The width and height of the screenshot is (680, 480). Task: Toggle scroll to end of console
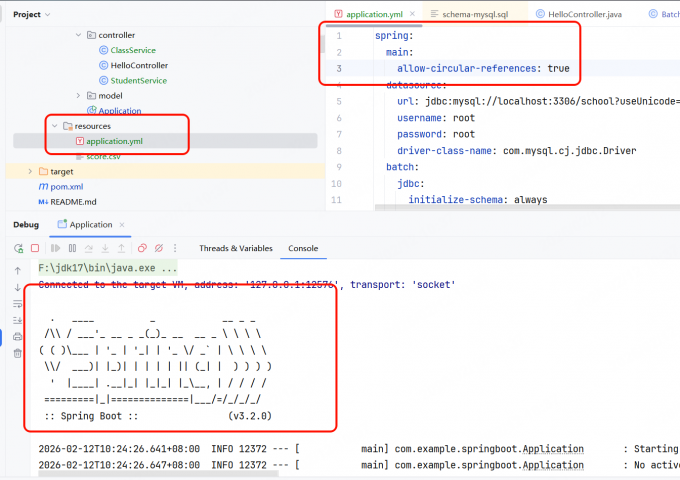point(17,320)
